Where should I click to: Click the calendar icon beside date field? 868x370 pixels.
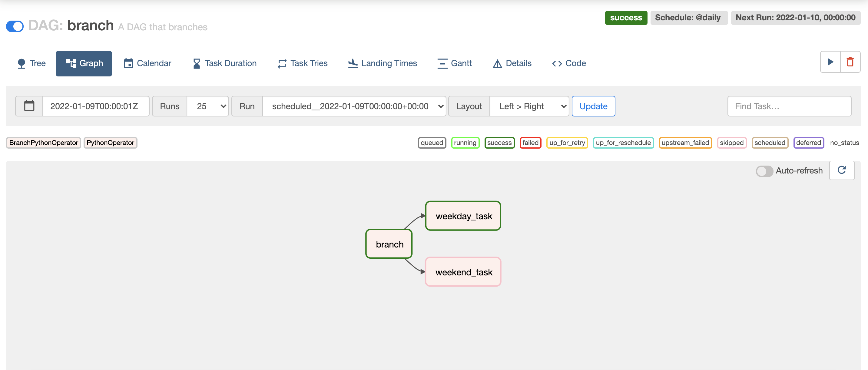click(29, 106)
